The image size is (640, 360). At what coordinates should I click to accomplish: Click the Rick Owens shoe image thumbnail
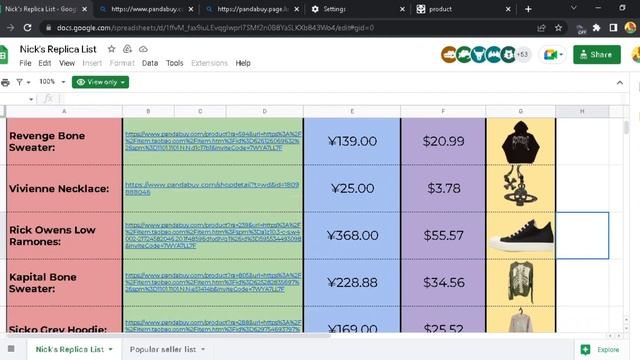click(522, 236)
